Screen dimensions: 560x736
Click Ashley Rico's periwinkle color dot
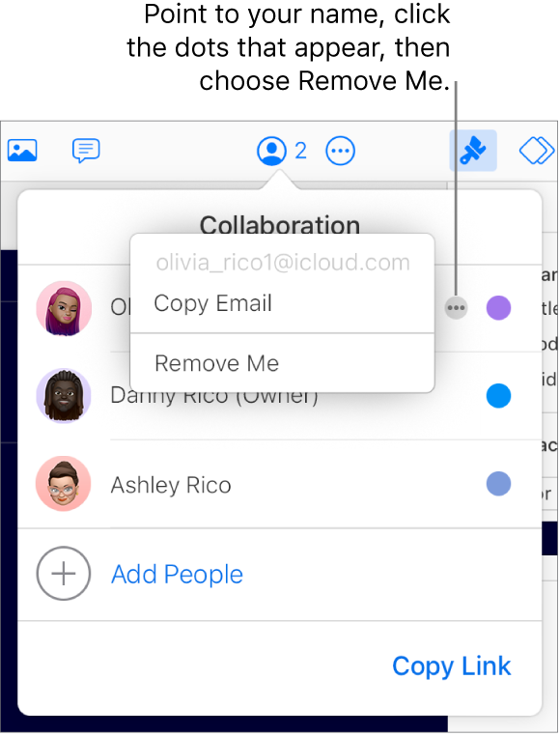point(498,484)
